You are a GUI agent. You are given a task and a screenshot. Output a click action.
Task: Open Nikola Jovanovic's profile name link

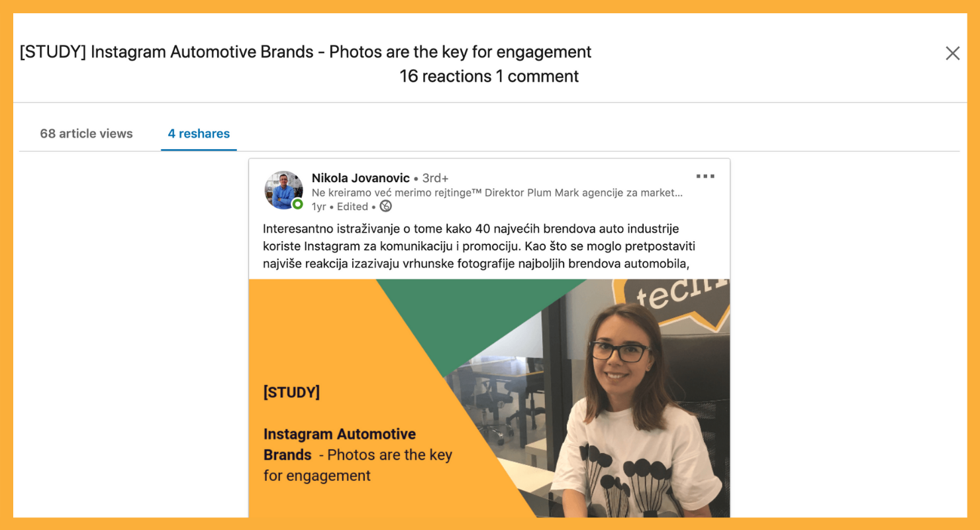click(361, 178)
